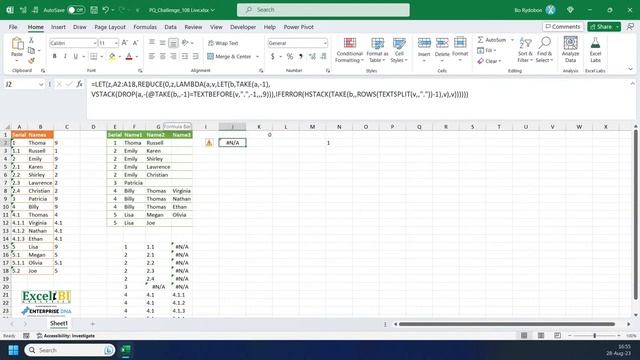Switch to Page Layout view in status bar
Image resolution: width=640 pixels, height=360 pixels.
coord(541,336)
